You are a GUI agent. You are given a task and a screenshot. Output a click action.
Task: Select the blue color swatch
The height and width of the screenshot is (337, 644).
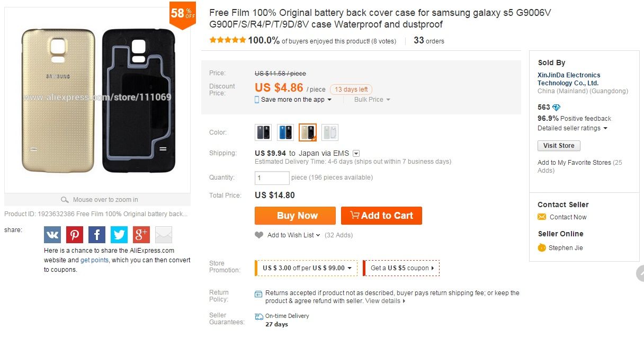(x=285, y=132)
